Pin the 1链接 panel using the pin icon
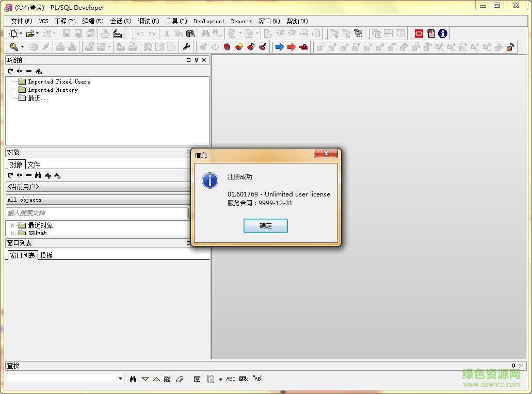The height and width of the screenshot is (394, 532). pyautogui.click(x=196, y=60)
